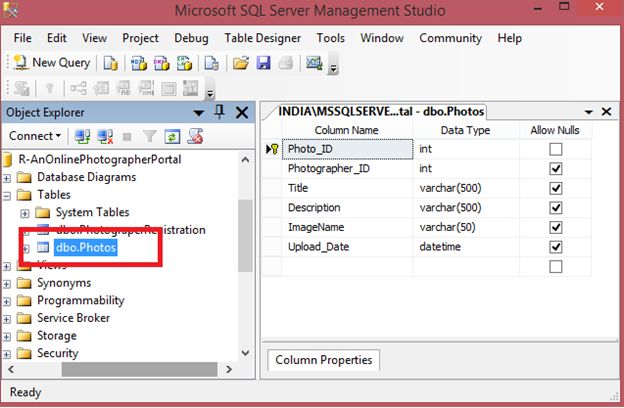This screenshot has width=624, height=408.
Task: Click the Set Primary Key icon
Action: [x=50, y=88]
